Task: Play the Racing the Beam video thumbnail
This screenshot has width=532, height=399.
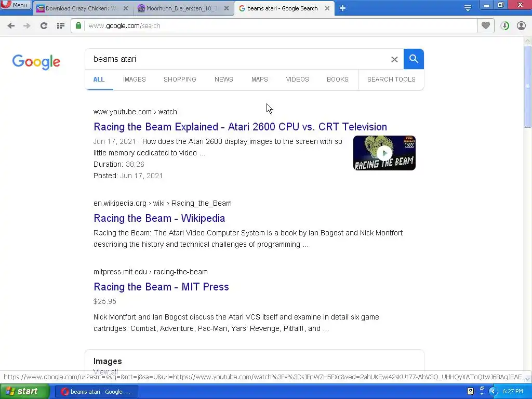Action: point(384,153)
